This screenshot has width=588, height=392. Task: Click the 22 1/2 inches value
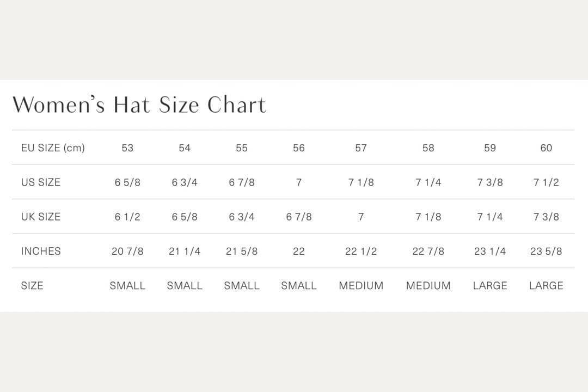point(361,251)
